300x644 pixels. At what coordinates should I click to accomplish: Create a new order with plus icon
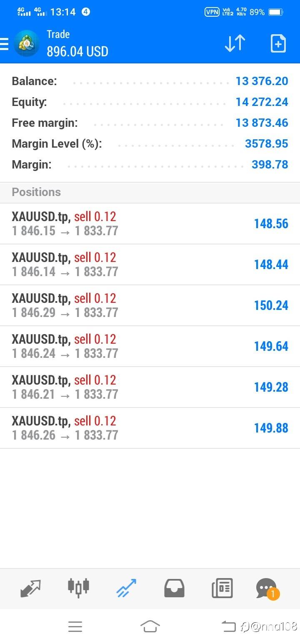(278, 43)
